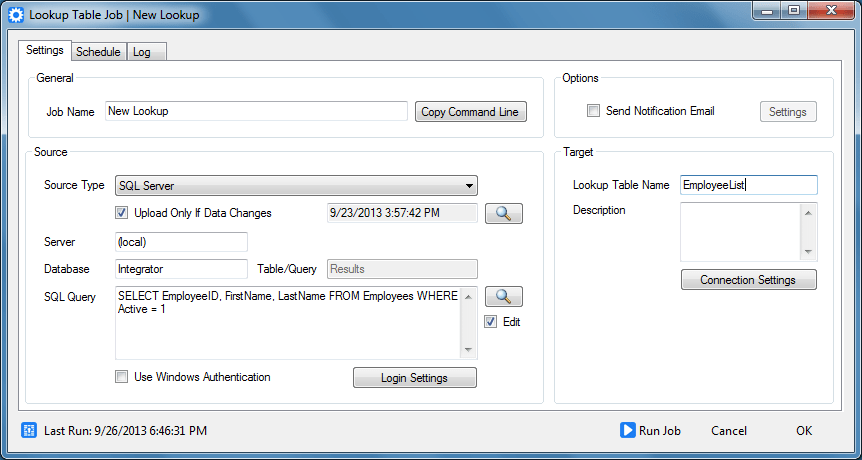
Task: Uncheck the Edit checkbox
Action: click(x=490, y=322)
